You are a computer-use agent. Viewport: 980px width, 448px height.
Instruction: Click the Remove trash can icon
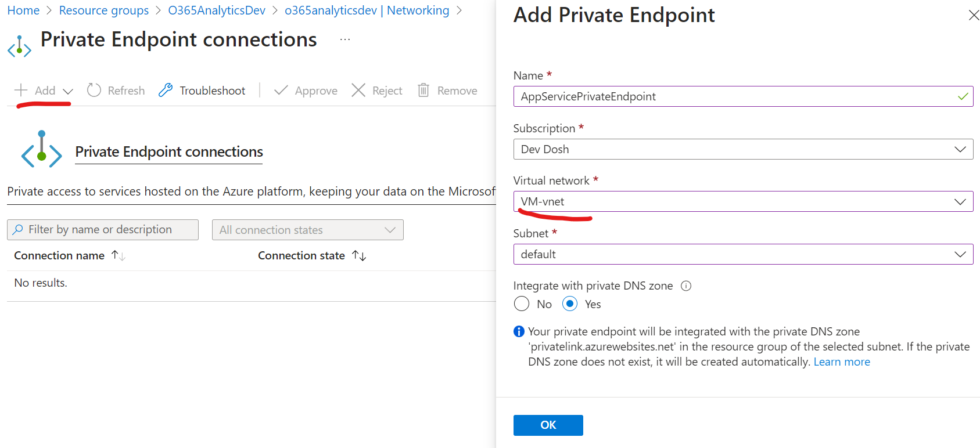(423, 90)
